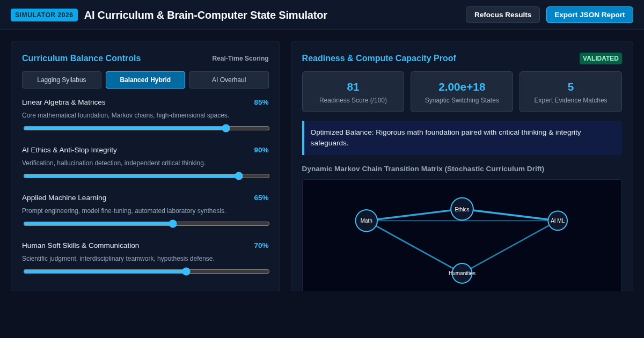The image size is (644, 338).
Task: Click the AI Ethics & Anti-Slop Integrity label
Action: click(x=69, y=150)
